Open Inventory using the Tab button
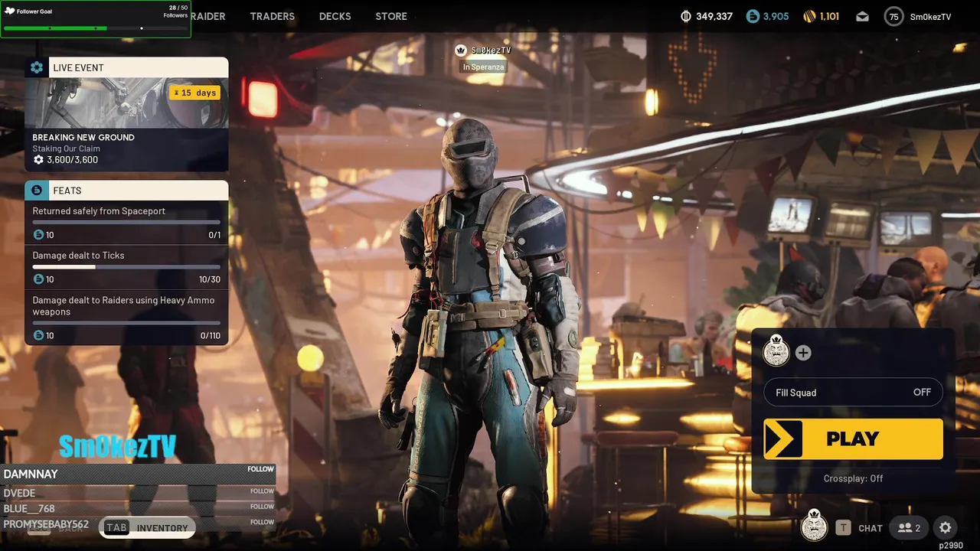This screenshot has width=980, height=551. coord(147,527)
